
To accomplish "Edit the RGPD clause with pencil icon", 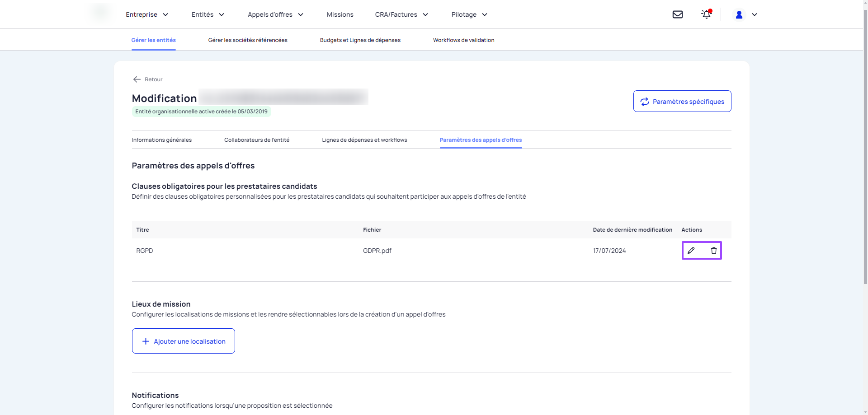I will coord(691,251).
